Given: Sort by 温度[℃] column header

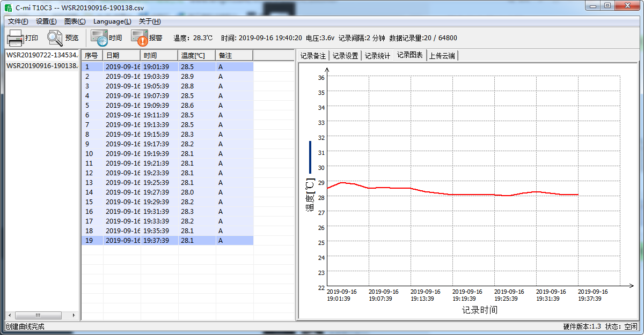Looking at the screenshot, I should pos(197,55).
